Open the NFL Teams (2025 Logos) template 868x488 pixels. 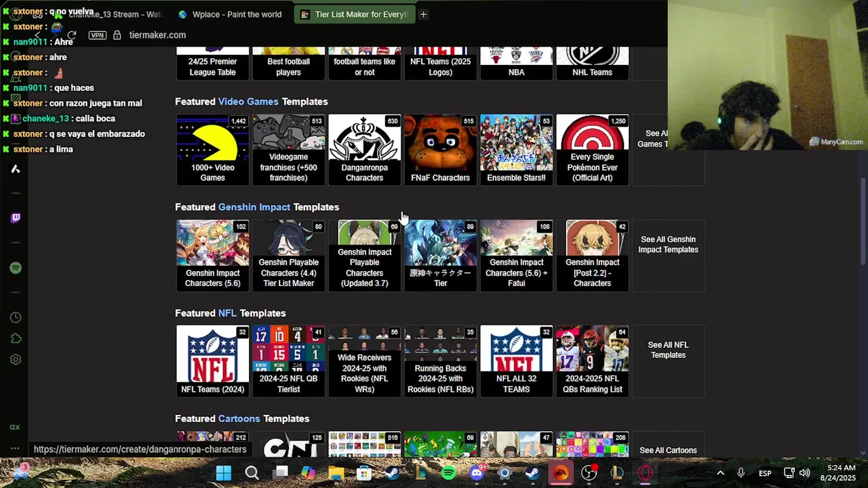coord(440,63)
